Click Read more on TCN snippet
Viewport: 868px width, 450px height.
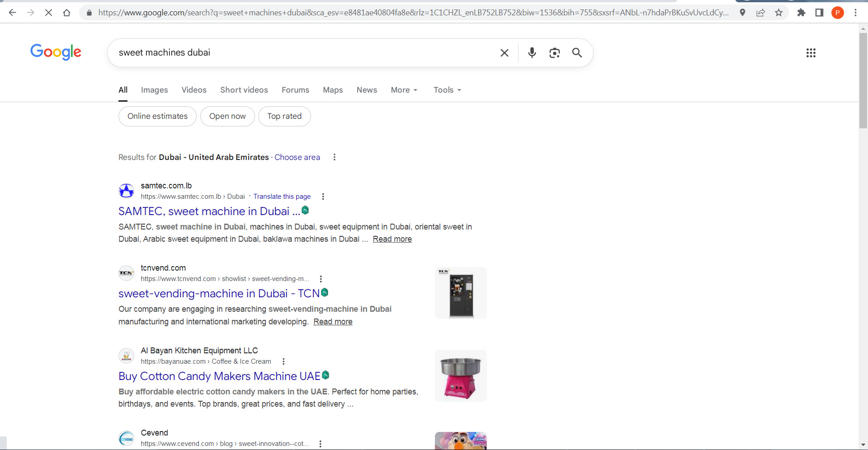(x=333, y=322)
